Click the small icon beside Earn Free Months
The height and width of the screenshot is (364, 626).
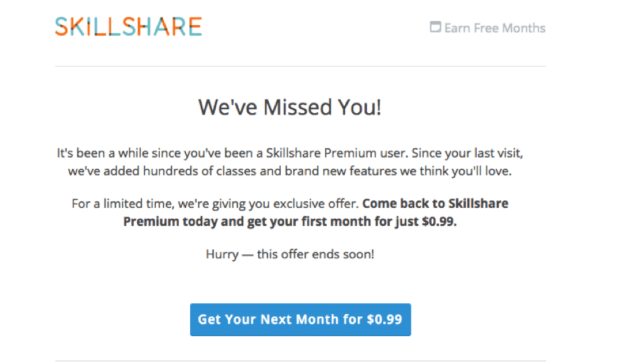tap(435, 27)
